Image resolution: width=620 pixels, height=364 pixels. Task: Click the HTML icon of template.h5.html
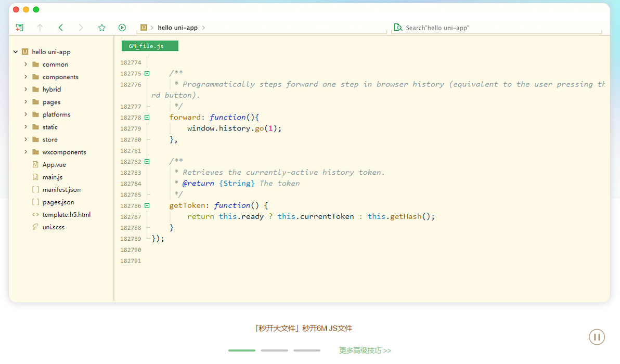35,215
